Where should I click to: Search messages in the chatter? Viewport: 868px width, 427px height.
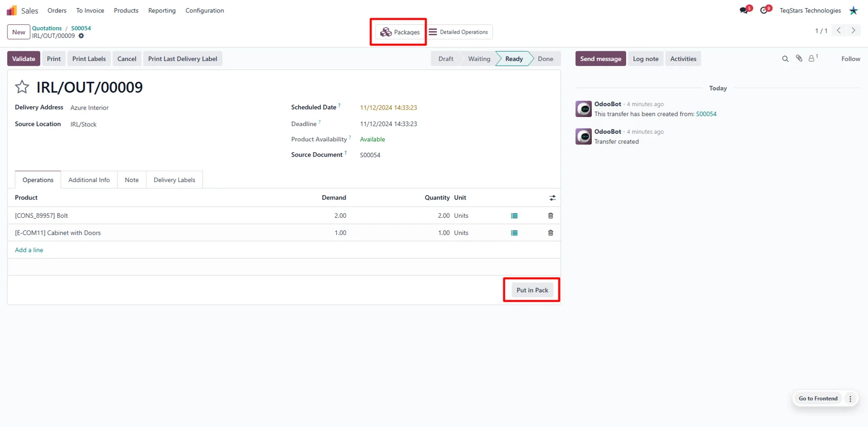click(x=785, y=59)
